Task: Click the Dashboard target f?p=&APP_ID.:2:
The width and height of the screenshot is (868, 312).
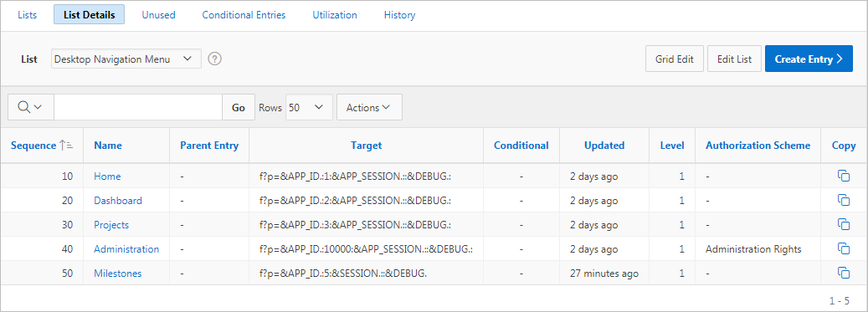Action: (355, 200)
